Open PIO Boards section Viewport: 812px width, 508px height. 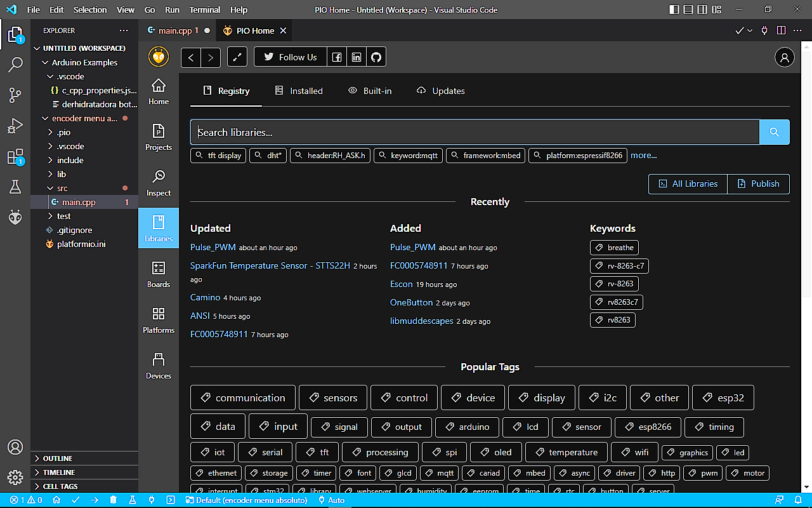159,274
